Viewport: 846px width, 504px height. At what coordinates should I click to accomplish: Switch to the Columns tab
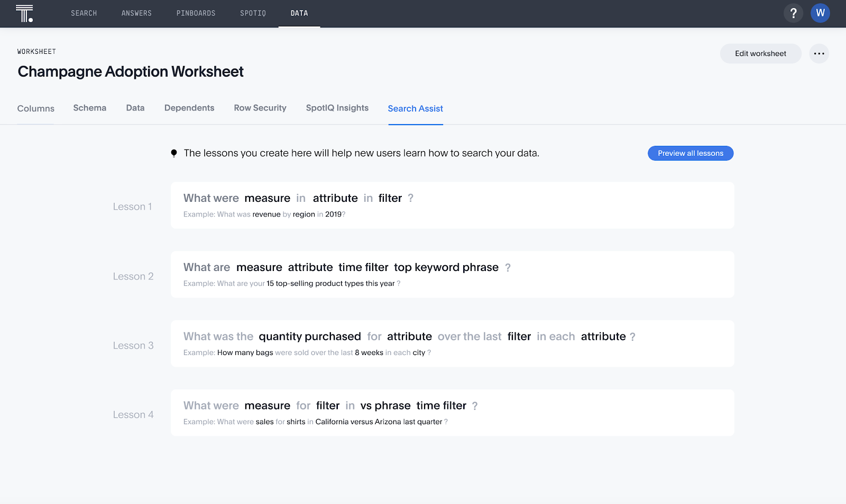pos(35,108)
